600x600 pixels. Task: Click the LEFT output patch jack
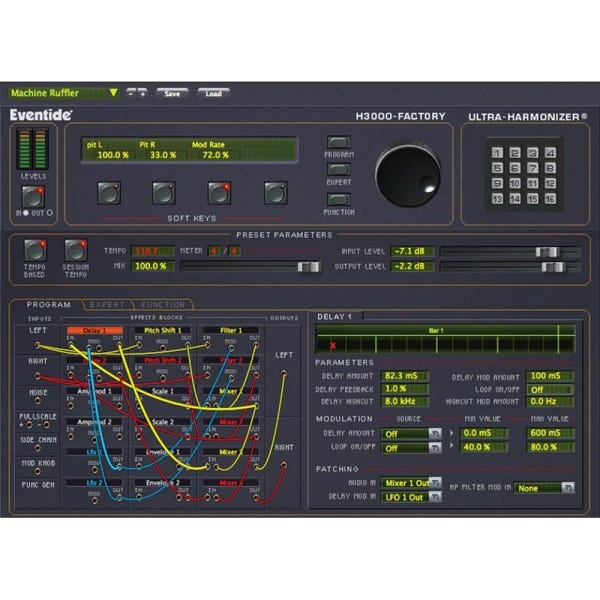pos(284,373)
